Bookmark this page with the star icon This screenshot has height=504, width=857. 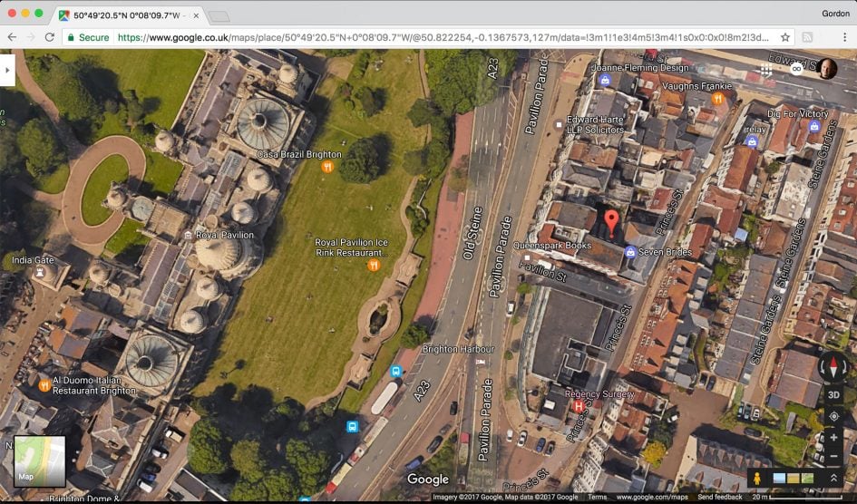point(785,37)
